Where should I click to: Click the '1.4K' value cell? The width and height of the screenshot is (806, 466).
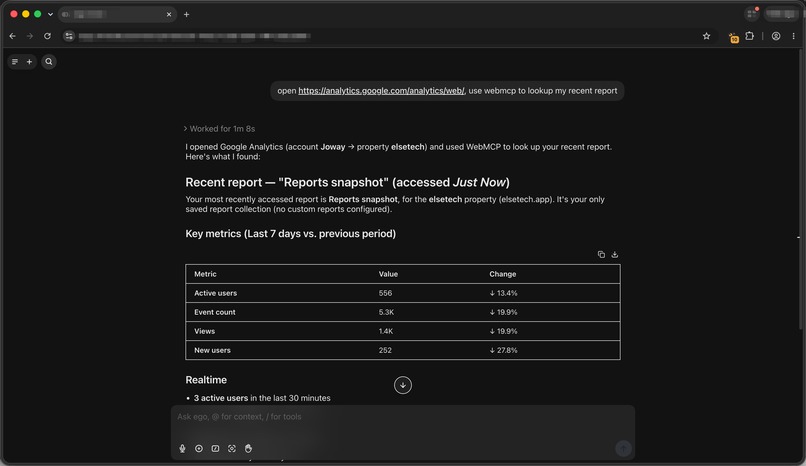pyautogui.click(x=386, y=331)
